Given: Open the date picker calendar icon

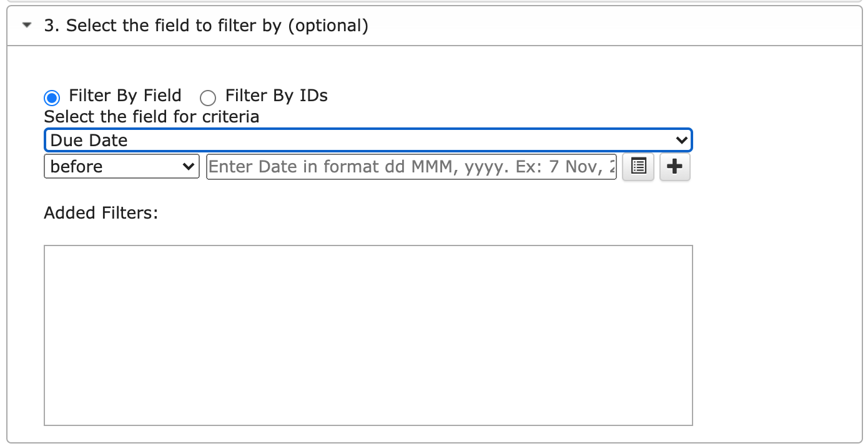Looking at the screenshot, I should coord(638,167).
